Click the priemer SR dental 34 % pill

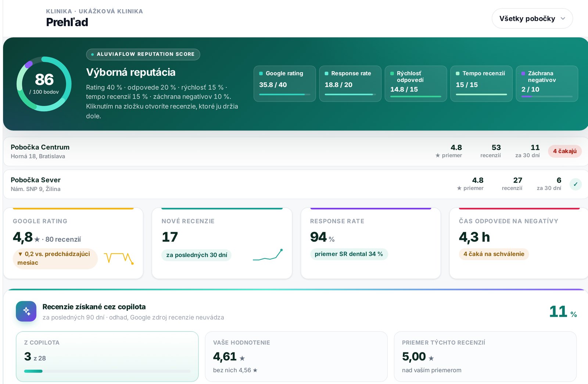(349, 254)
